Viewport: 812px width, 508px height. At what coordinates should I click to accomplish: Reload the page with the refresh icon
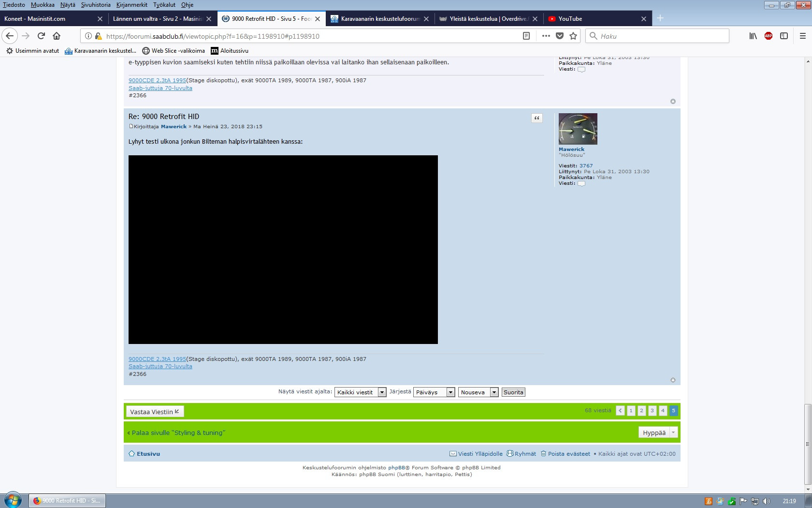click(41, 36)
